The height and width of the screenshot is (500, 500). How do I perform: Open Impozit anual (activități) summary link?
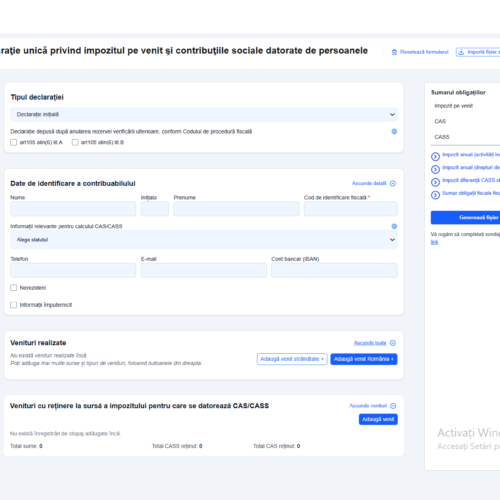[x=471, y=155]
